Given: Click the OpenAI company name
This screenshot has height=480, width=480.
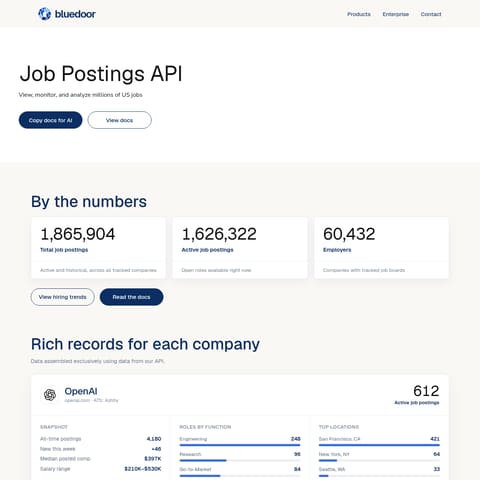Looking at the screenshot, I should point(81,391).
